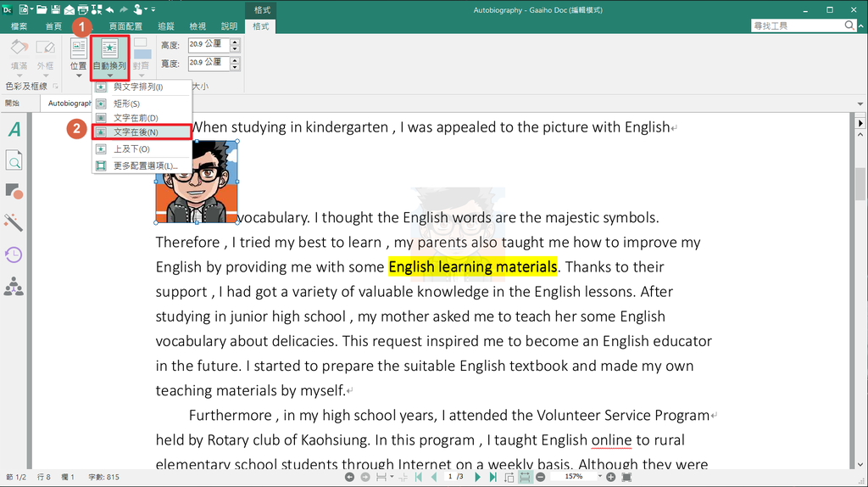868x487 pixels.
Task: Select 與文字排列(I) wrap option
Action: tap(142, 87)
